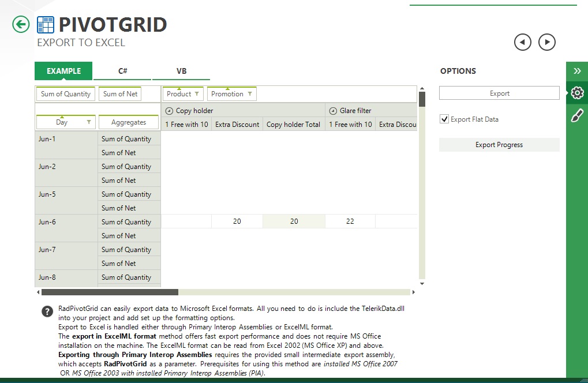Click the scroll up arrow of the grid
588x383 pixels.
coord(422,89)
